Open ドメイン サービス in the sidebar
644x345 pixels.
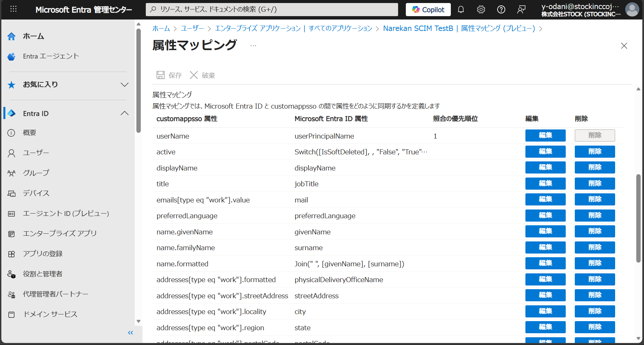click(50, 314)
